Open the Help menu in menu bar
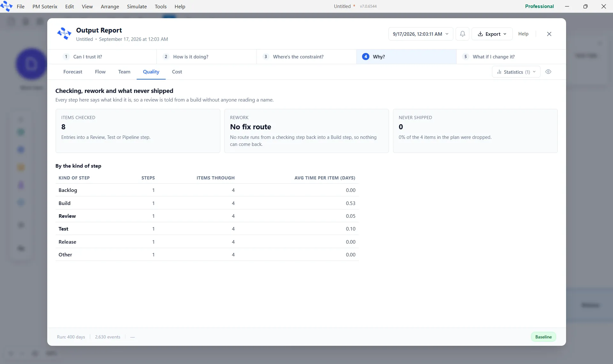The height and width of the screenshot is (364, 613). (180, 6)
